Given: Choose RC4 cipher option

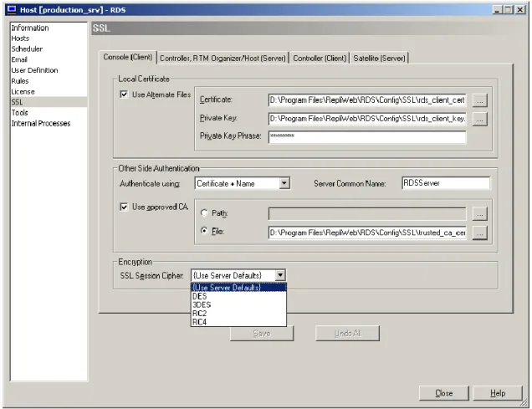Looking at the screenshot, I should [x=239, y=322].
